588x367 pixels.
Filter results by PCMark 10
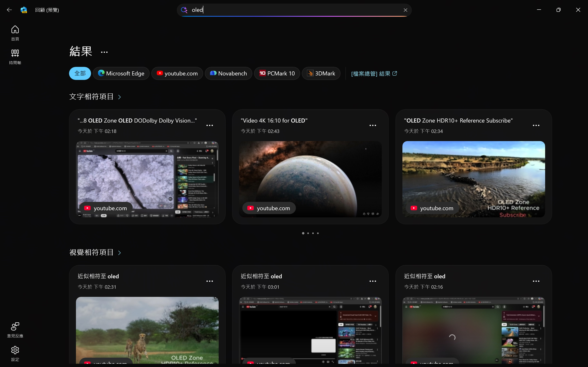coord(277,73)
